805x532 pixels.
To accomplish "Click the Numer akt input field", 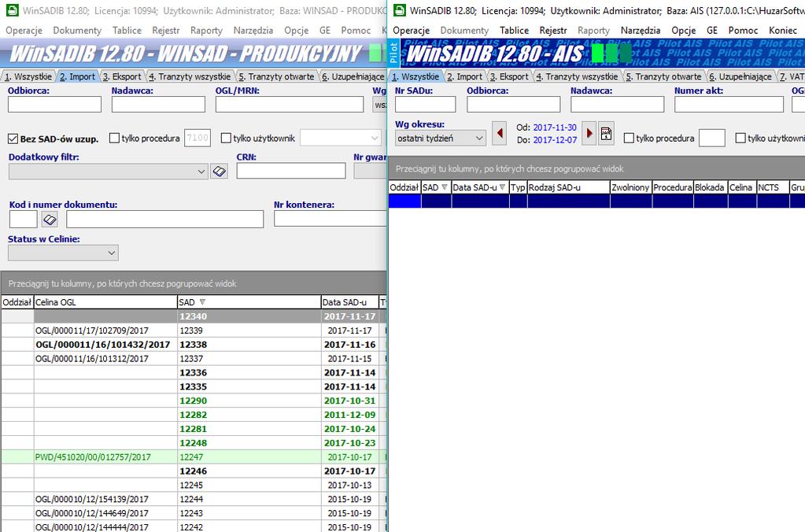I will click(x=729, y=105).
